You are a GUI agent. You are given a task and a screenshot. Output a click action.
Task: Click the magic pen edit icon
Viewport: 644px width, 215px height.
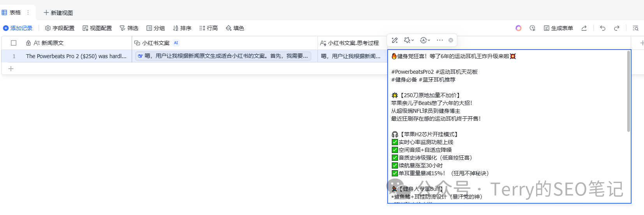coord(395,40)
